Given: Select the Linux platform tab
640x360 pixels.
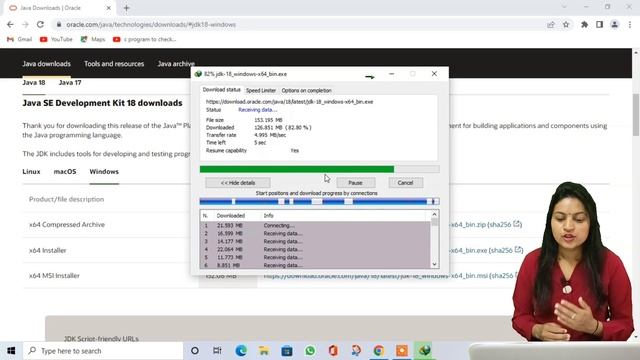Looking at the screenshot, I should [x=31, y=171].
